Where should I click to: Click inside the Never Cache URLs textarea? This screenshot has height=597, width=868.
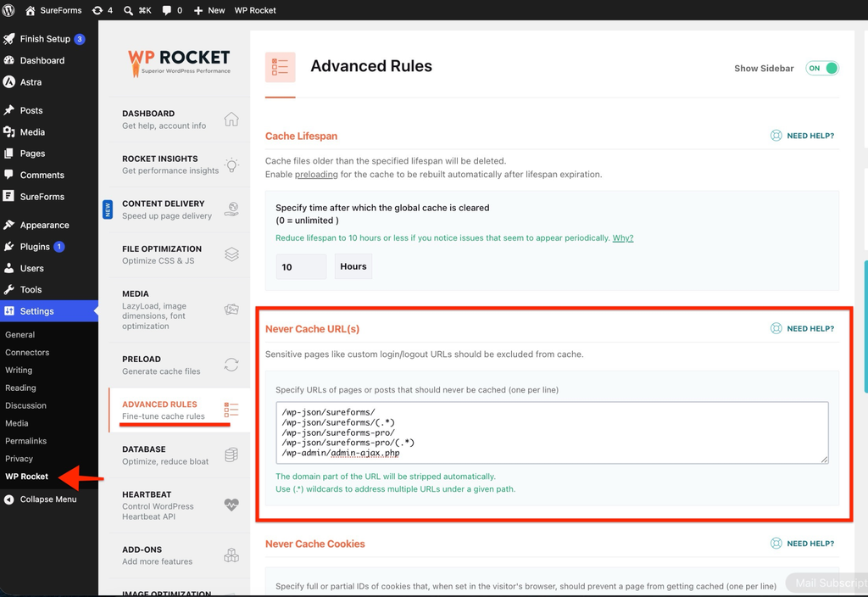552,432
